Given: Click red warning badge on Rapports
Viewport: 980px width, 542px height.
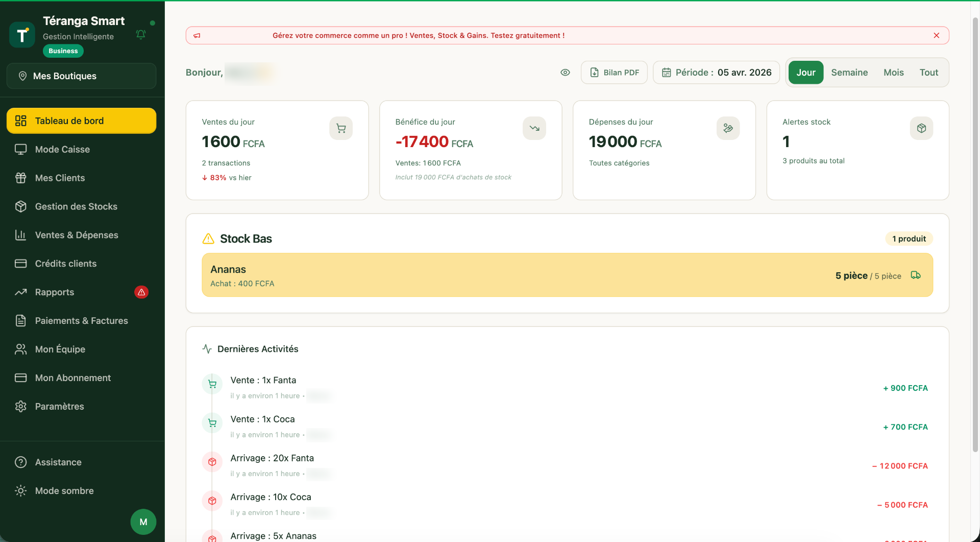Looking at the screenshot, I should (x=141, y=292).
